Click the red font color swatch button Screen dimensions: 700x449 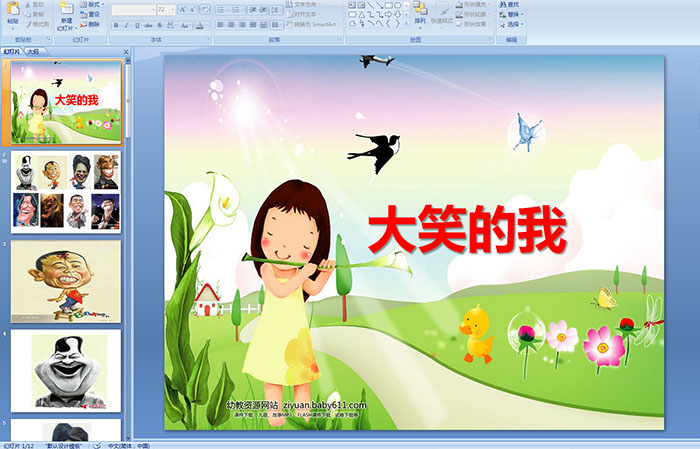click(200, 25)
